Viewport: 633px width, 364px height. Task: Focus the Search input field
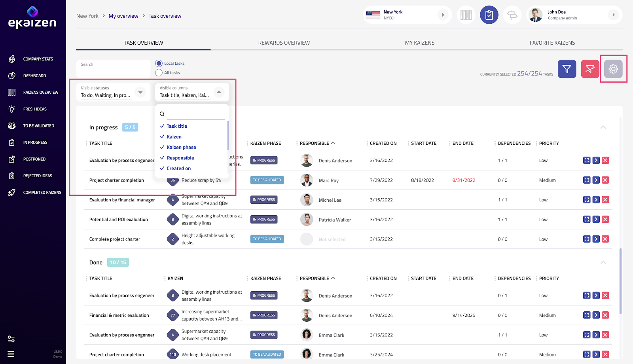[113, 68]
